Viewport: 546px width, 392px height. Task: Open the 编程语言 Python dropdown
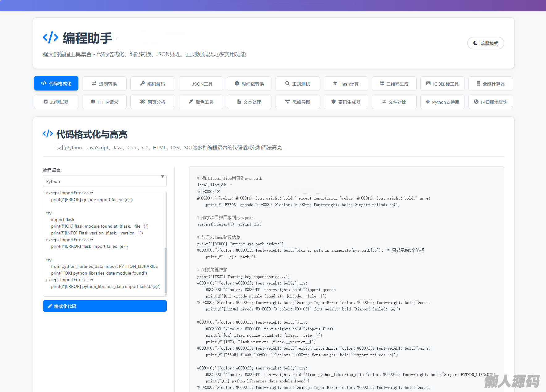click(104, 181)
